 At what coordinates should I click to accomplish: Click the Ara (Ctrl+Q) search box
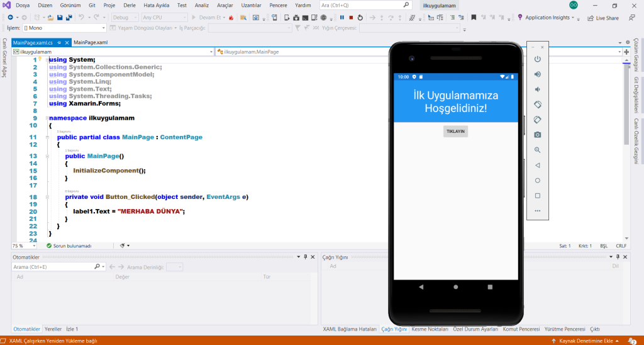(362, 5)
